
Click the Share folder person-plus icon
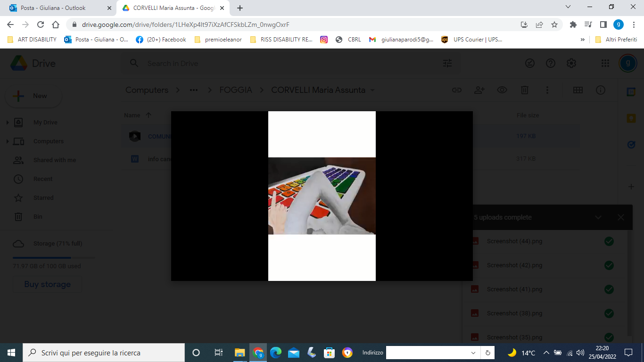[x=479, y=90]
